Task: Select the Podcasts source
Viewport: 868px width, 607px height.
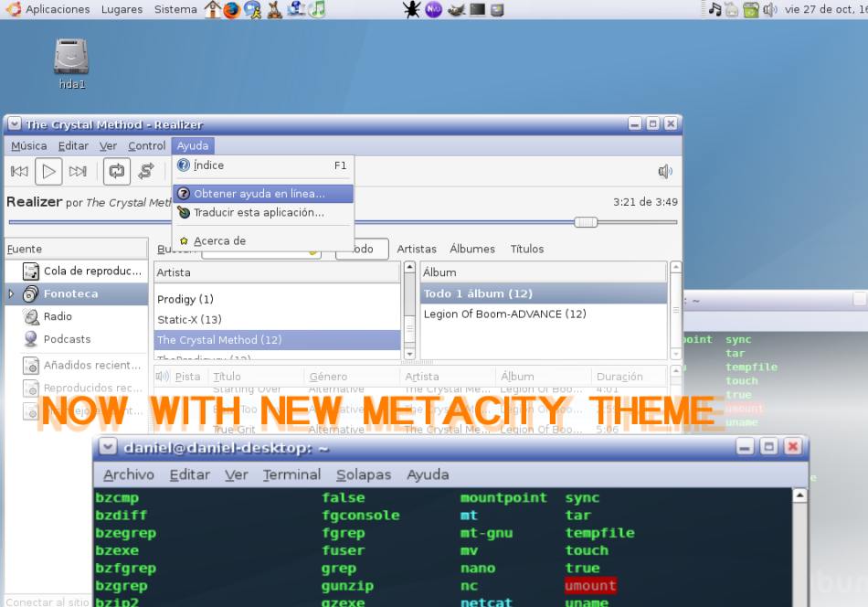Action: tap(77, 339)
